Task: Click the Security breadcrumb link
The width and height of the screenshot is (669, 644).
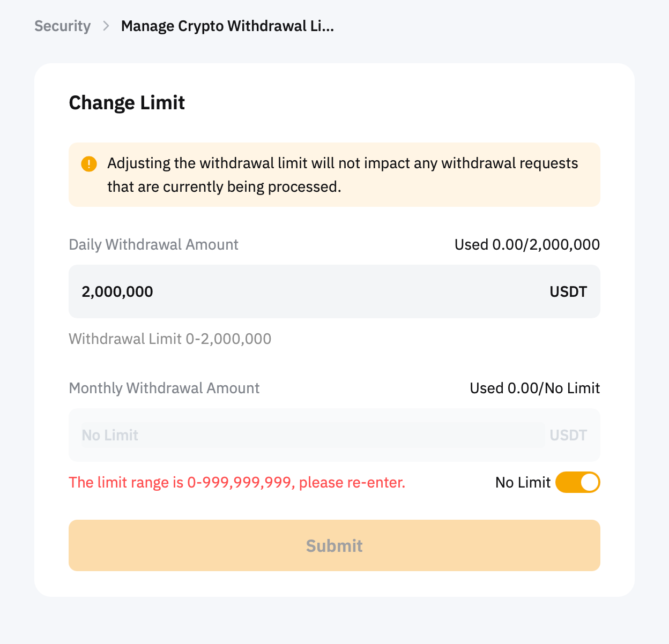Action: 62,26
